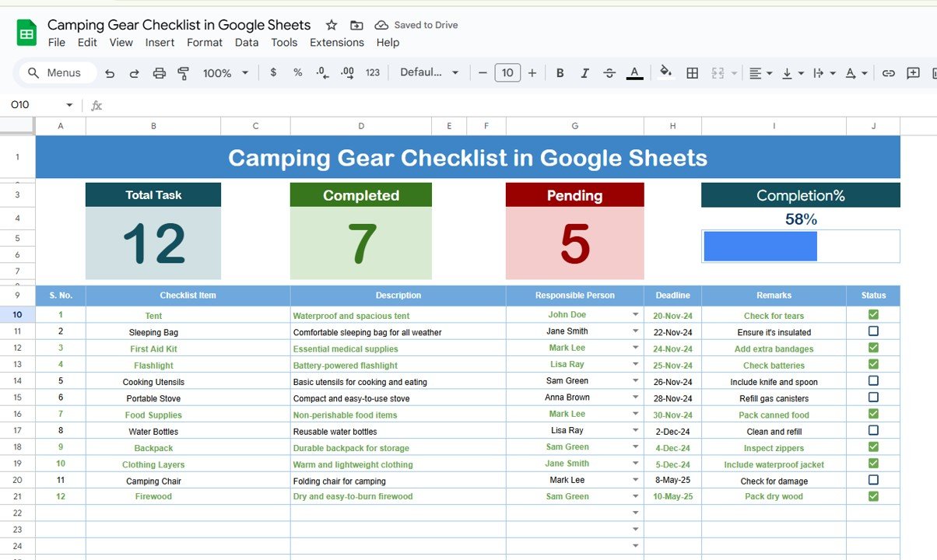The height and width of the screenshot is (560, 937).
Task: Click the Saved to Drive cloud icon
Action: coord(381,25)
